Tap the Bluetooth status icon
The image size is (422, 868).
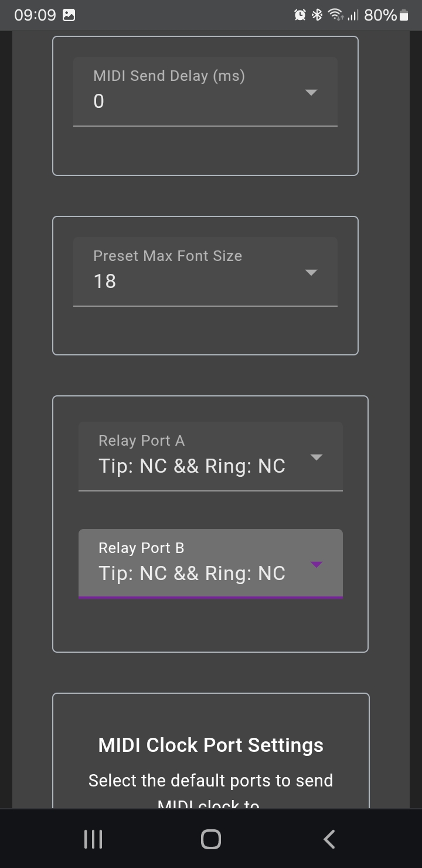click(x=317, y=15)
